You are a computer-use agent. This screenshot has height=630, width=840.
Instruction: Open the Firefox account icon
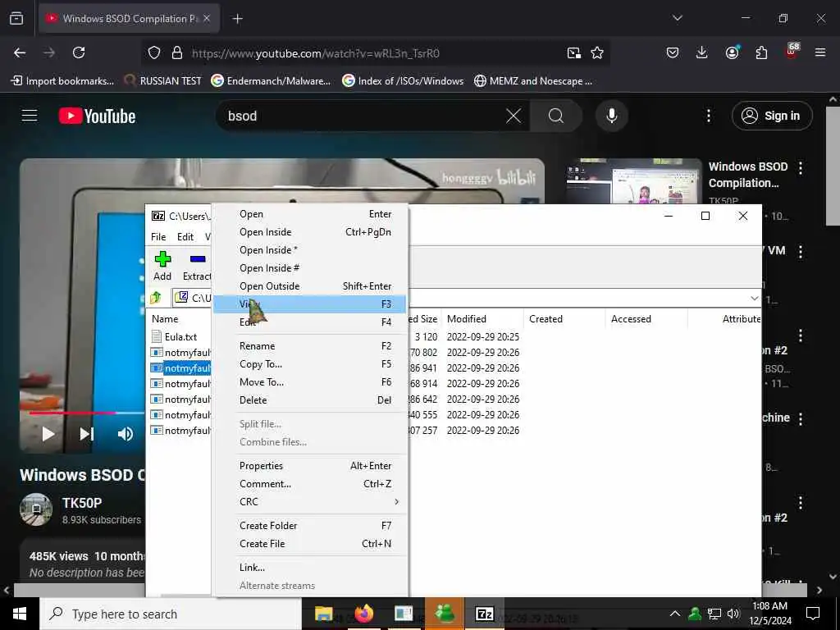click(732, 52)
